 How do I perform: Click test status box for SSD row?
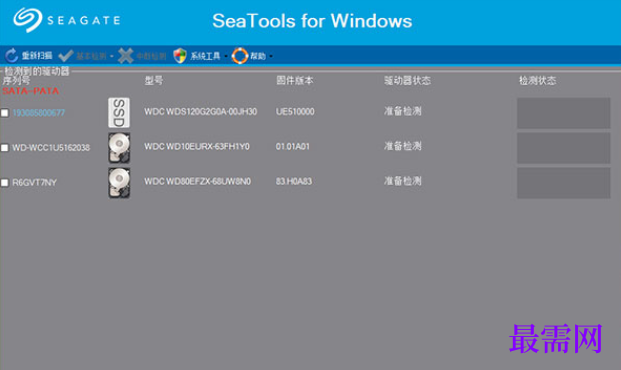point(564,113)
